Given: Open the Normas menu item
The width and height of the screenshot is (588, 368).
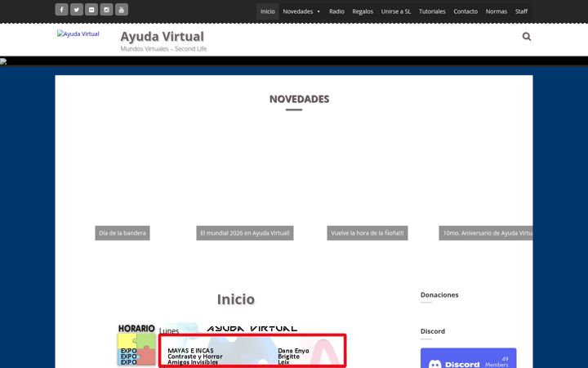Looking at the screenshot, I should pyautogui.click(x=497, y=11).
